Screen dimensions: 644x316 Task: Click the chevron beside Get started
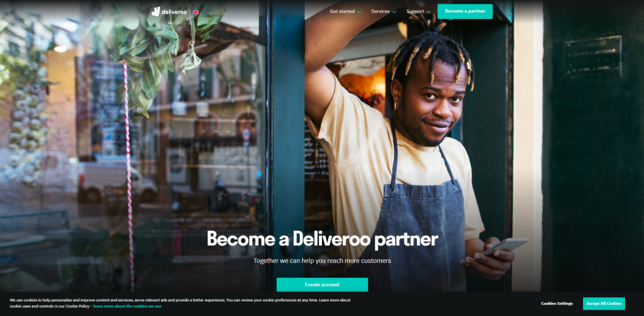tap(359, 12)
